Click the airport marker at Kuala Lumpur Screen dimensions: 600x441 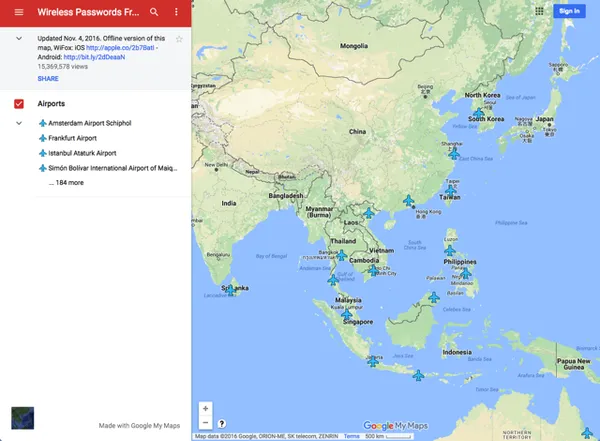coord(347,315)
